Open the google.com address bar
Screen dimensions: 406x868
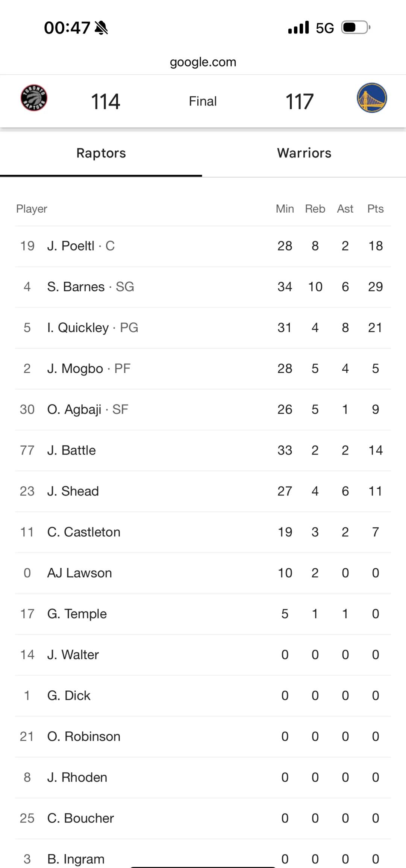point(203,62)
